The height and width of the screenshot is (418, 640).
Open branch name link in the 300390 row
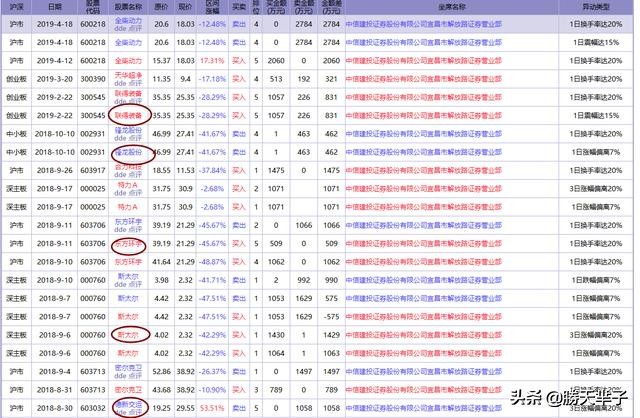424,79
